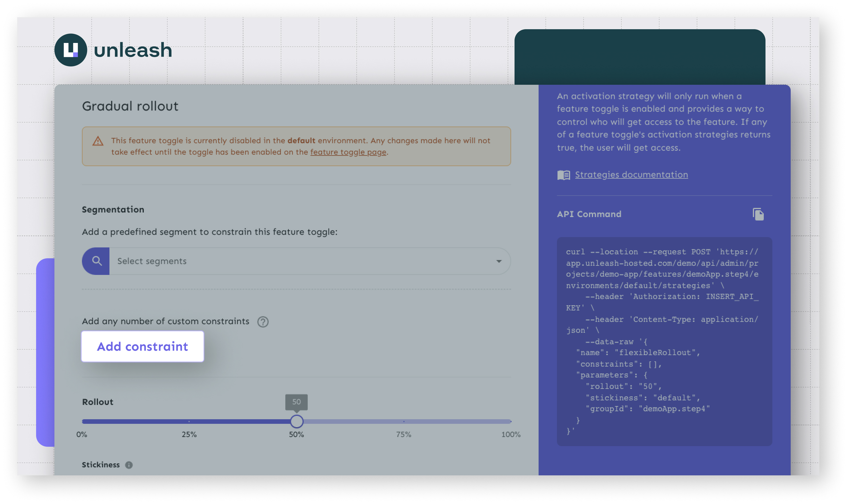The height and width of the screenshot is (504, 848).
Task: Click the Unleash logo icon
Action: click(x=71, y=50)
